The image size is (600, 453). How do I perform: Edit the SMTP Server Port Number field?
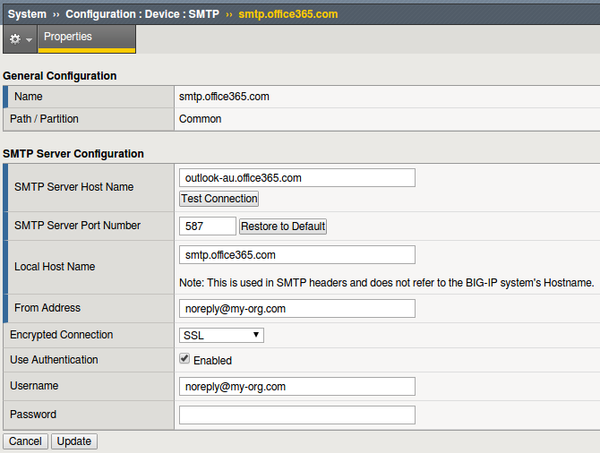(x=207, y=226)
